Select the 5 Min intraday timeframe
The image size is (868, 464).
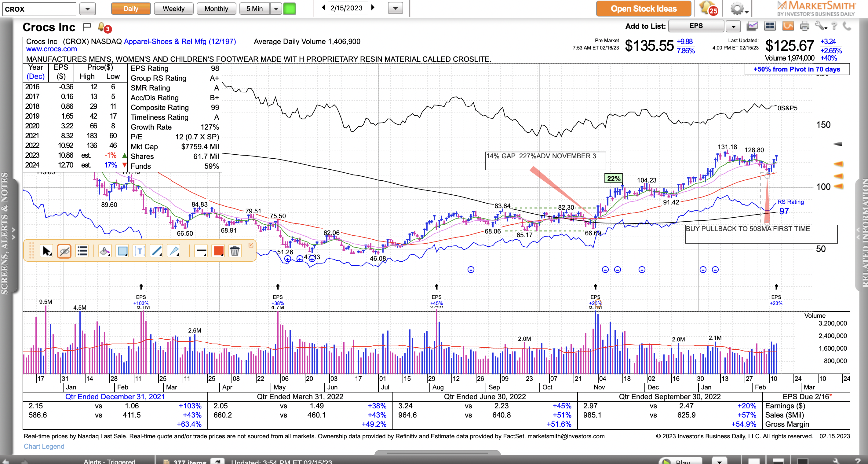(x=254, y=9)
